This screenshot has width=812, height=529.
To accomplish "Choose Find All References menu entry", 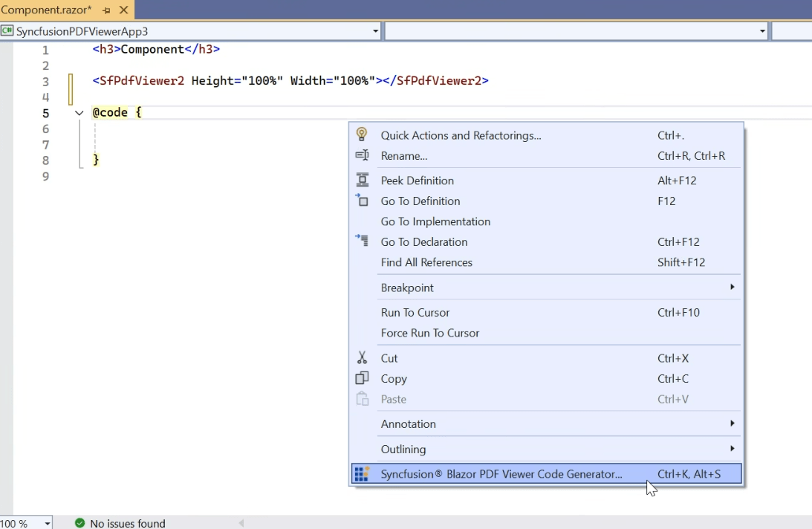I will 427,262.
